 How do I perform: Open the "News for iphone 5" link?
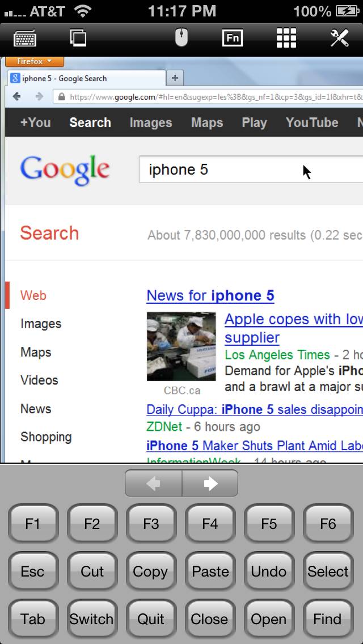coord(210,296)
